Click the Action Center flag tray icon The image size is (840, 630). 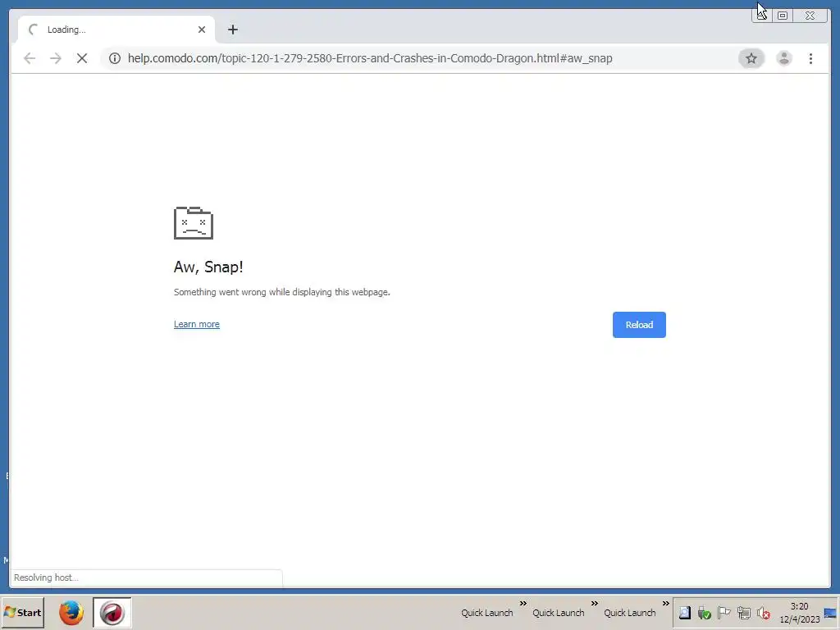[724, 613]
